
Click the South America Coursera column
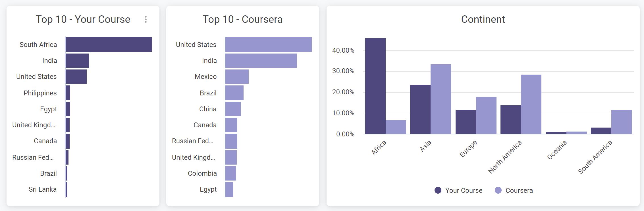point(621,122)
